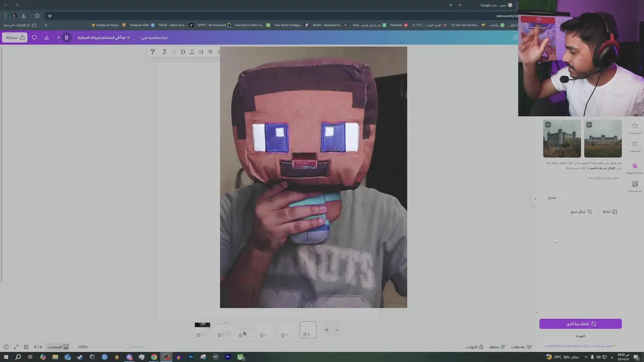This screenshot has height=362, width=644.
Task: Open a new browser tab
Action: coord(450,5)
